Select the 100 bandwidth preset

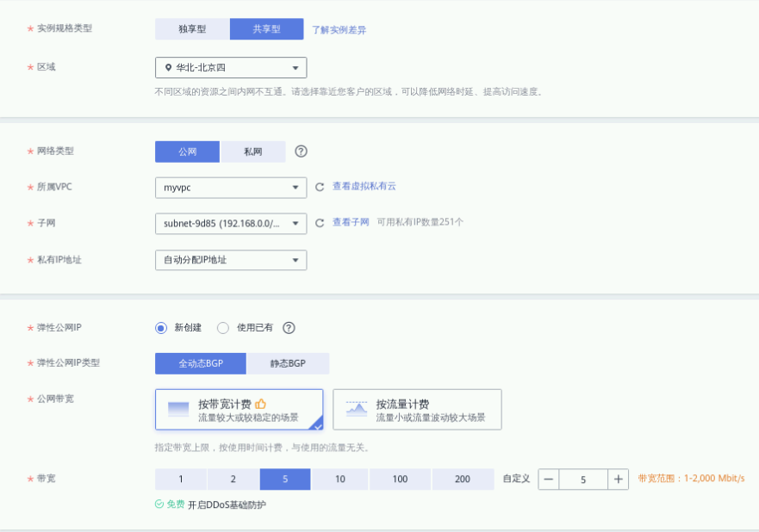400,479
